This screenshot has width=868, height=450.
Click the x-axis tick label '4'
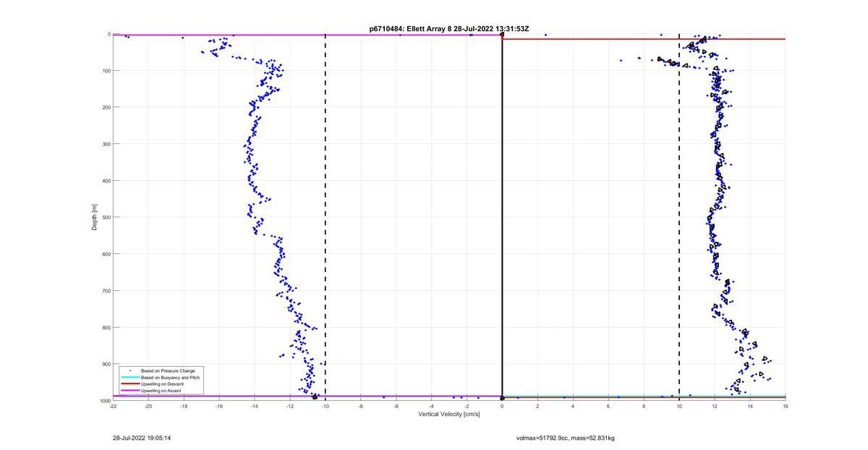[x=573, y=406]
